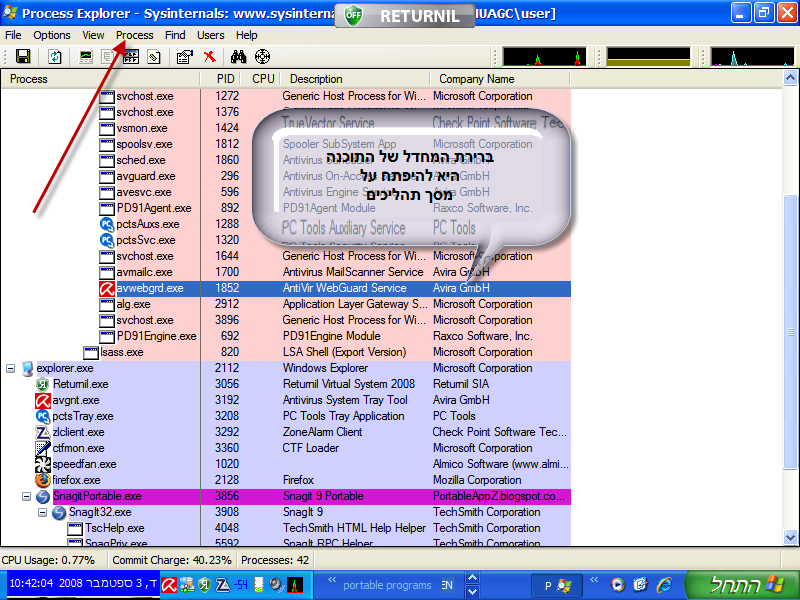Save the process list using the Save icon
Image resolution: width=800 pixels, height=600 pixels.
point(22,57)
